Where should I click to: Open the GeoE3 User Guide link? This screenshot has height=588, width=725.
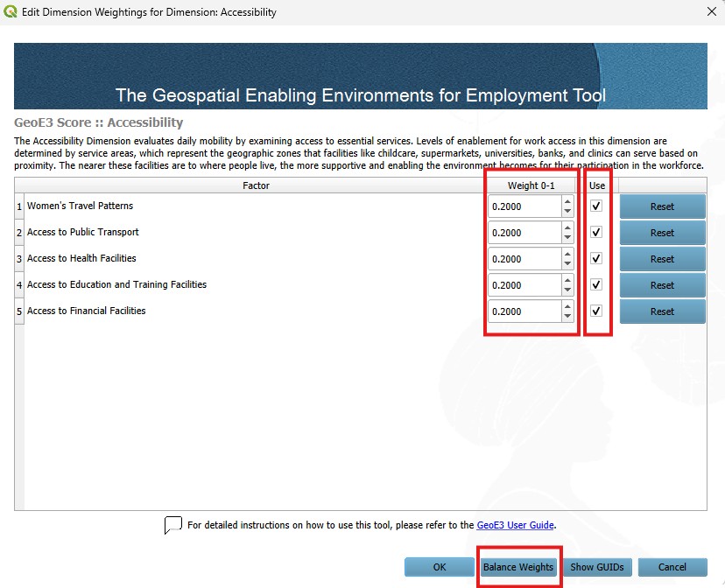coord(515,525)
